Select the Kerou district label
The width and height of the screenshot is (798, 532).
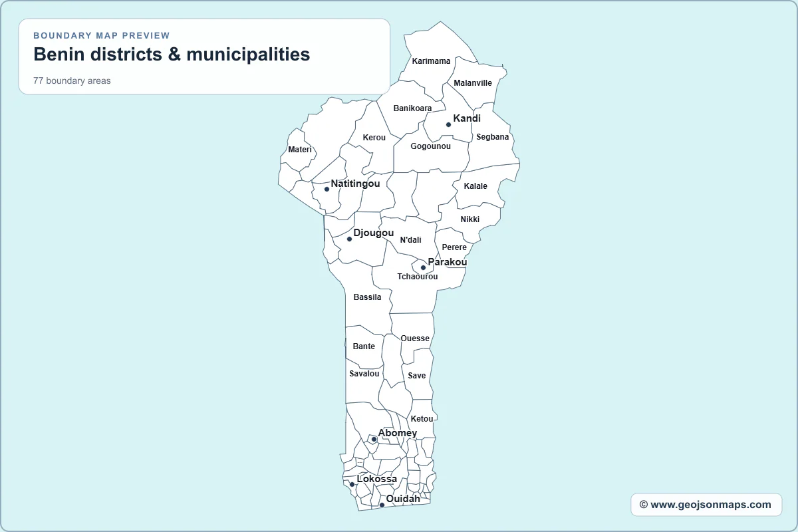click(374, 138)
